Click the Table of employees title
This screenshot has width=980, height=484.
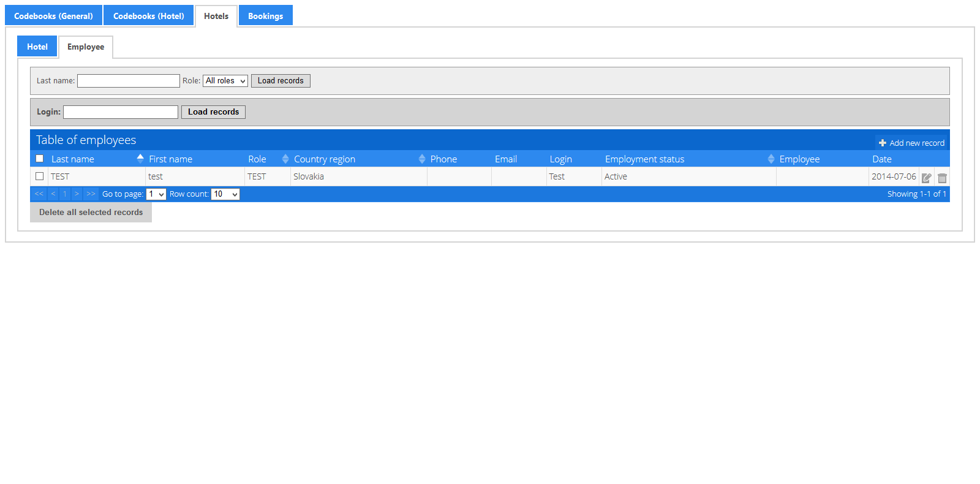[86, 140]
